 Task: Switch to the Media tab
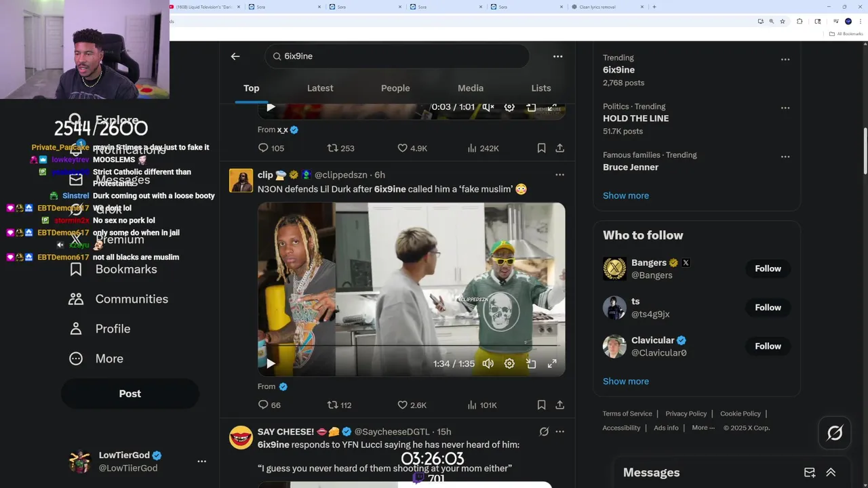coord(471,88)
